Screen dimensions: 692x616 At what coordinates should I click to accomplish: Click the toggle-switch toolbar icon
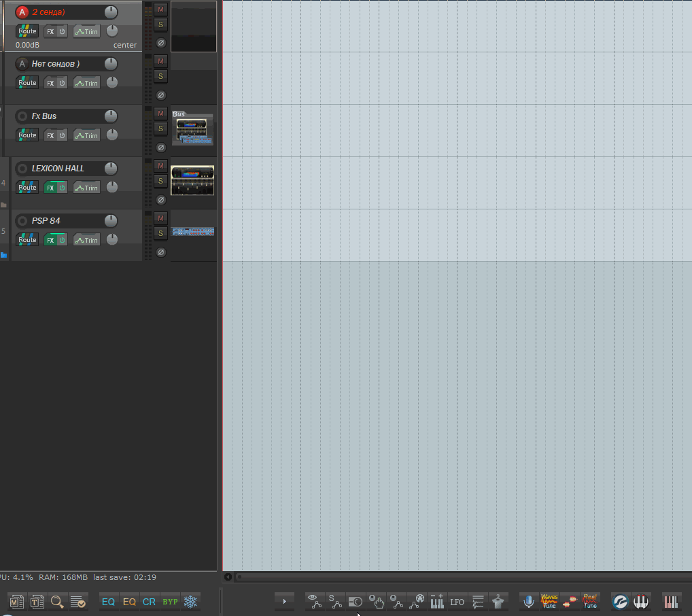coord(356,602)
